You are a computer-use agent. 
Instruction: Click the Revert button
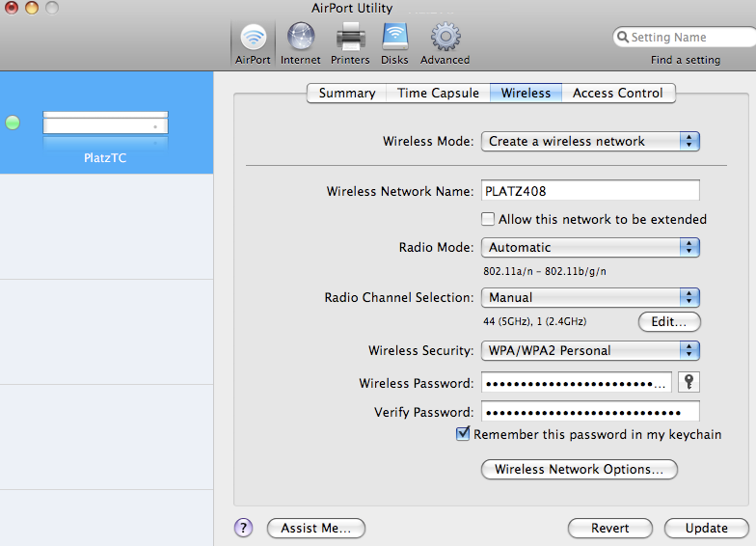click(609, 529)
